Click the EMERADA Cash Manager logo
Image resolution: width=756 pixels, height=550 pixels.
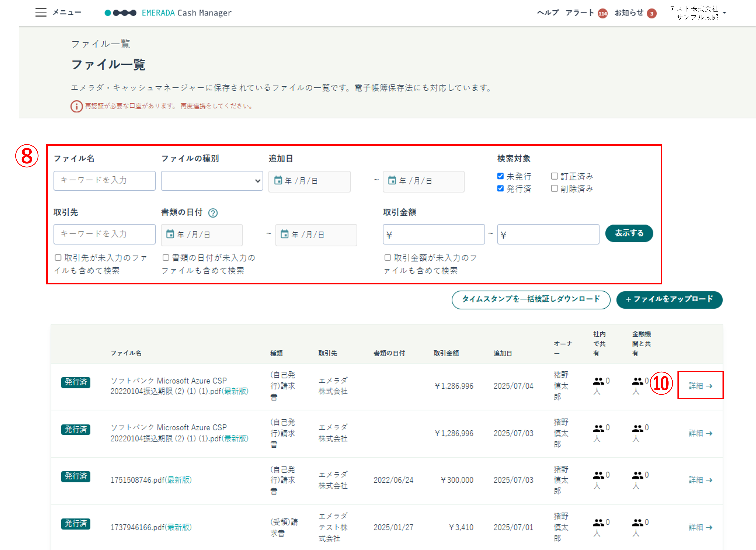pos(168,13)
